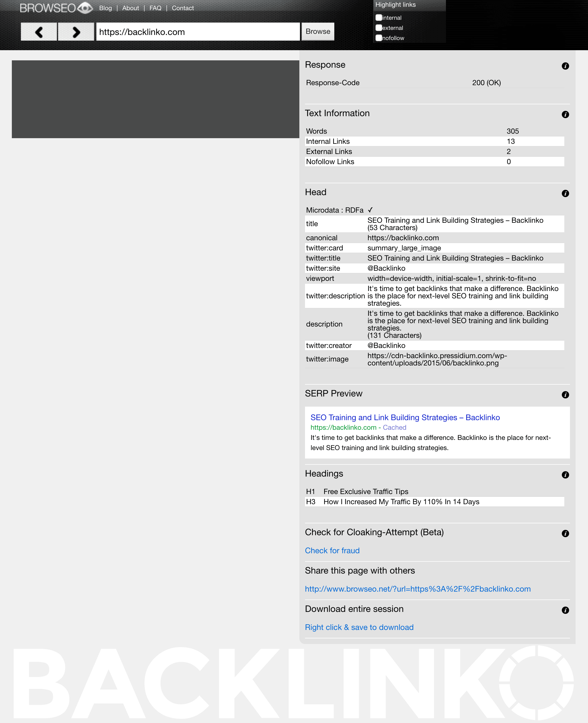Enable internal link highlighting checkbox
The width and height of the screenshot is (588, 723).
(x=379, y=17)
